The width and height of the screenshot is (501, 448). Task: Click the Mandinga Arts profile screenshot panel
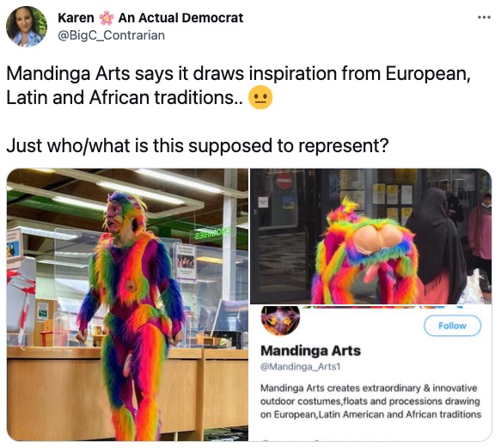pos(370,372)
